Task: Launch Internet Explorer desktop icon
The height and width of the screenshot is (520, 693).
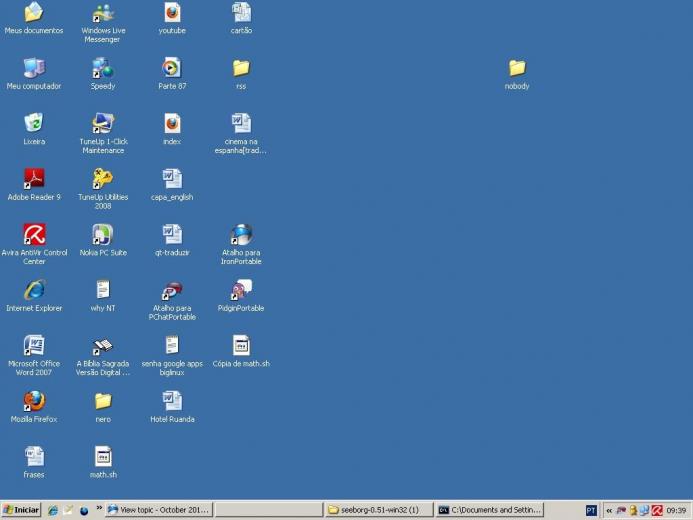Action: [x=34, y=290]
